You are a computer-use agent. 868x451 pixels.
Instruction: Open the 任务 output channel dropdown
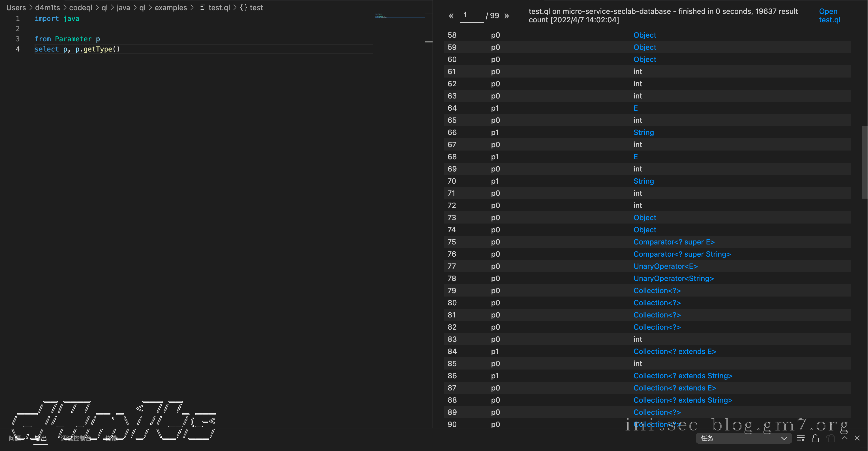coord(743,438)
